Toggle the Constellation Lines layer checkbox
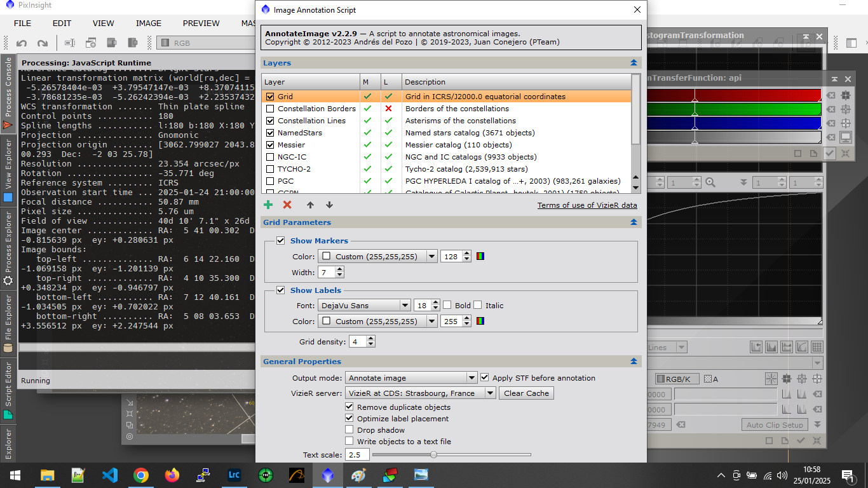Screen dimensions: 868x488 pos(271,121)
